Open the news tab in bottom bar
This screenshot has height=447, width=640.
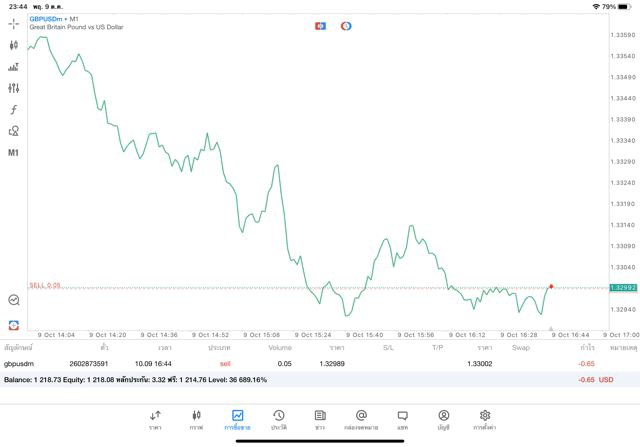(320, 419)
